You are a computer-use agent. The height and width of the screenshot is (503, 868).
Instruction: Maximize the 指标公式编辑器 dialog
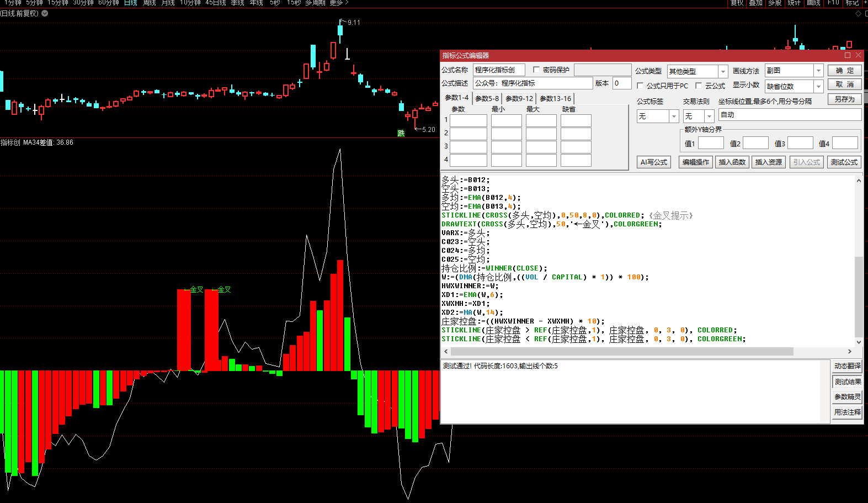coord(848,55)
